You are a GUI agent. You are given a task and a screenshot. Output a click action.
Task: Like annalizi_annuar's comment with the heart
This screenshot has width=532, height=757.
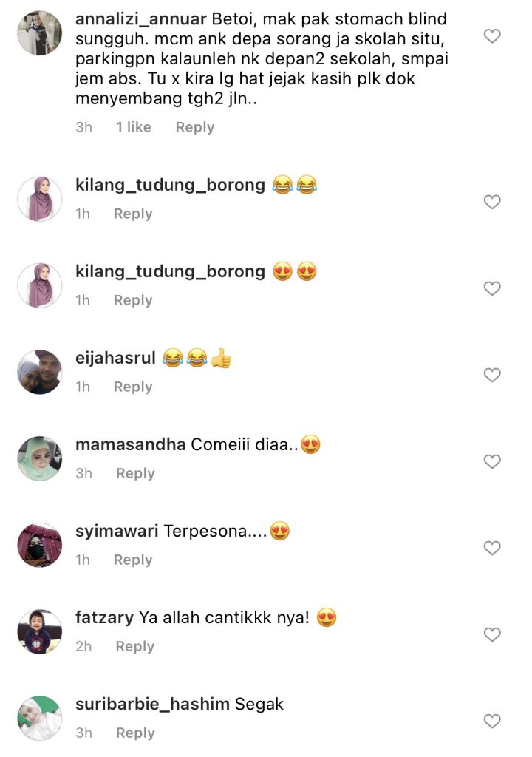click(x=492, y=36)
